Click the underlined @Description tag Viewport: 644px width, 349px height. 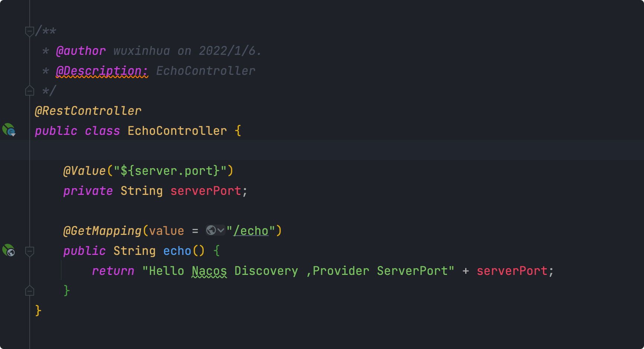(x=102, y=71)
